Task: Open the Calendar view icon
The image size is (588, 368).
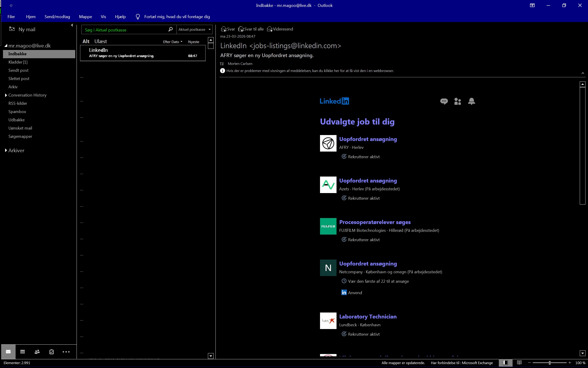Action: (23, 352)
